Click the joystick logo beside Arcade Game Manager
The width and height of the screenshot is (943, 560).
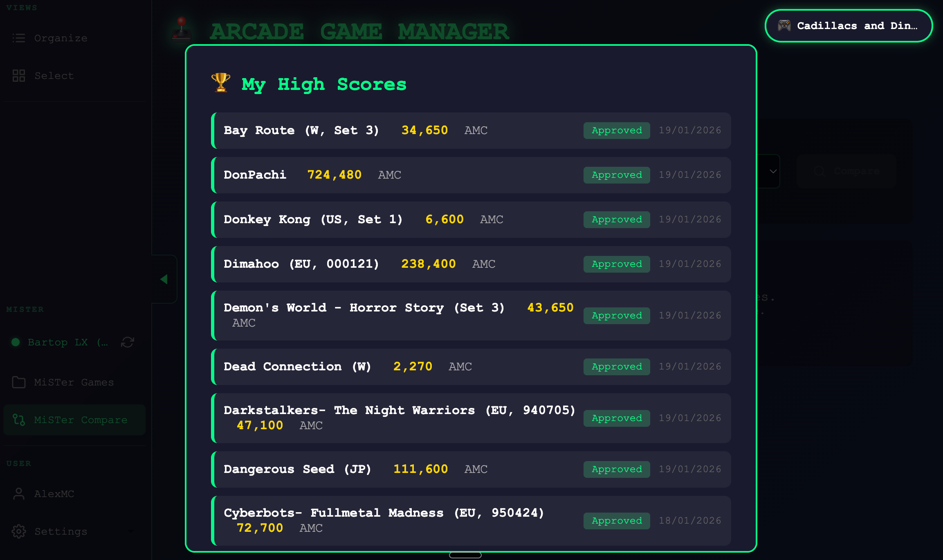[x=181, y=29]
